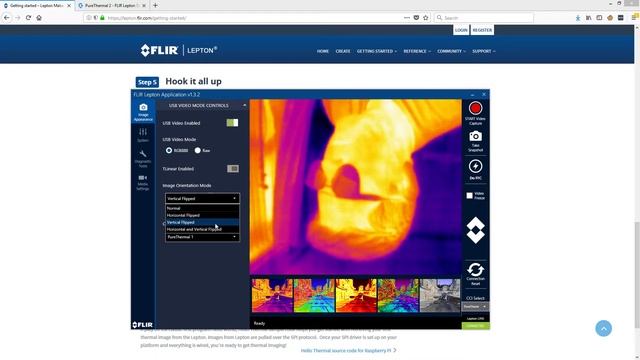Choose Horizontal Flipped orientation option
640x360 pixels.
tap(202, 215)
